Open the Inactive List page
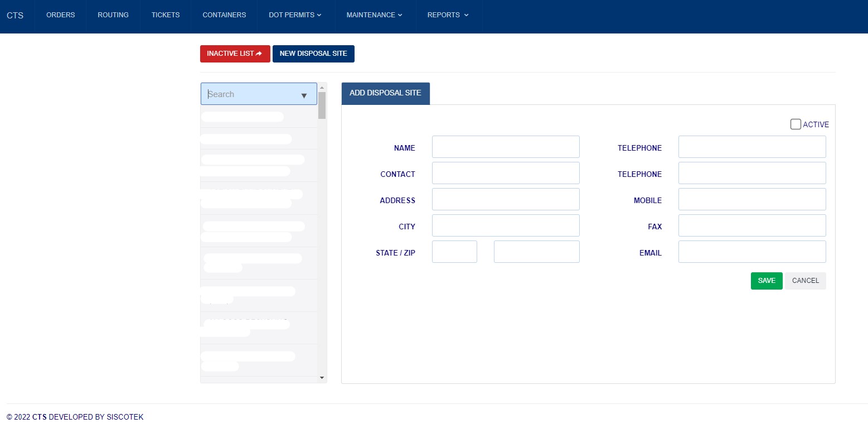This screenshot has height=433, width=868. [235, 54]
